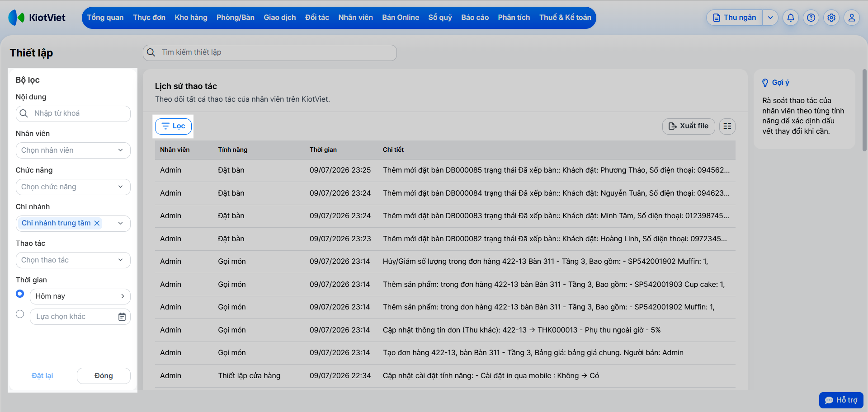
Task: Click the Đặt lại link
Action: tap(42, 376)
